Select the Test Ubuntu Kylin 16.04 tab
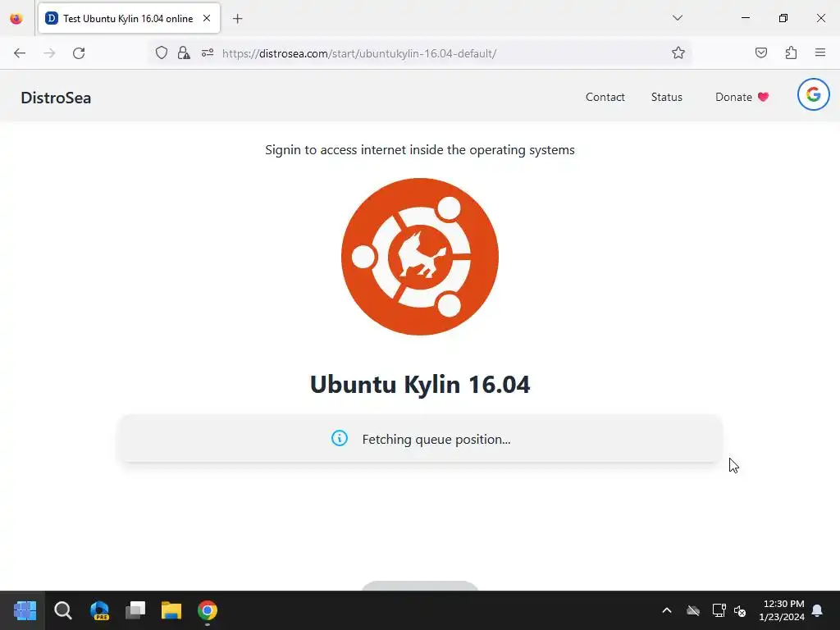Image resolution: width=840 pixels, height=630 pixels. tap(129, 18)
